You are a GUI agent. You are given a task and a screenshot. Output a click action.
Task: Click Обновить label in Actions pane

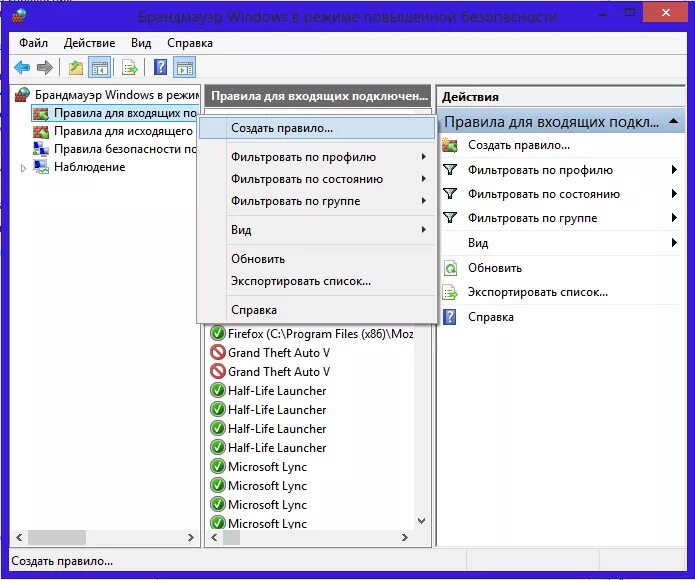coord(495,268)
